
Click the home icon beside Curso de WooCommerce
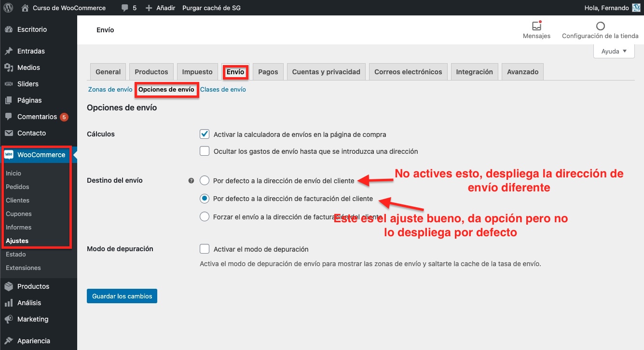[25, 8]
